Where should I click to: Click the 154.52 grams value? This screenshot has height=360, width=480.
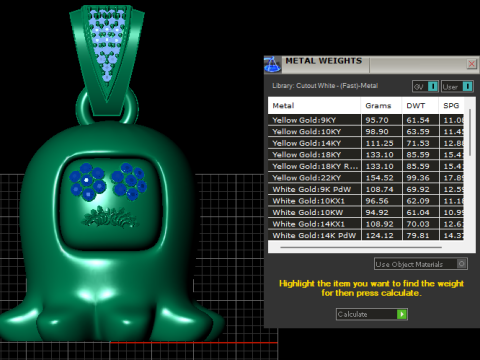coord(379,178)
